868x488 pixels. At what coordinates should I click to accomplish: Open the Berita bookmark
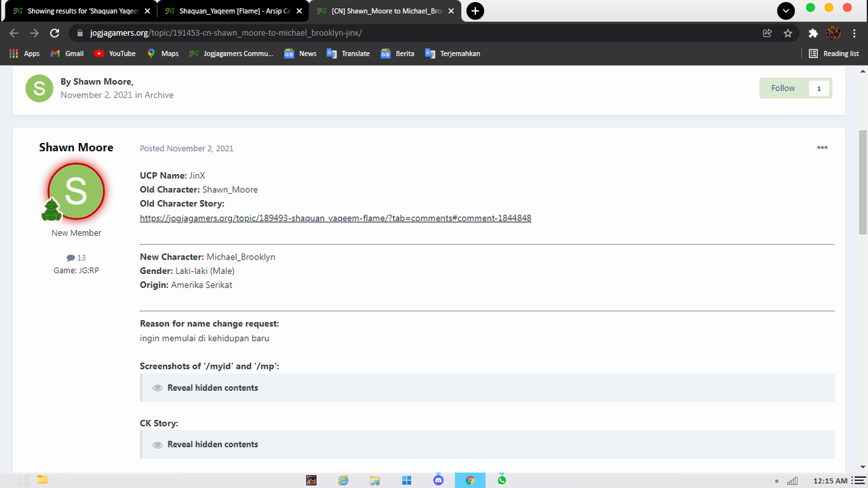click(x=397, y=54)
